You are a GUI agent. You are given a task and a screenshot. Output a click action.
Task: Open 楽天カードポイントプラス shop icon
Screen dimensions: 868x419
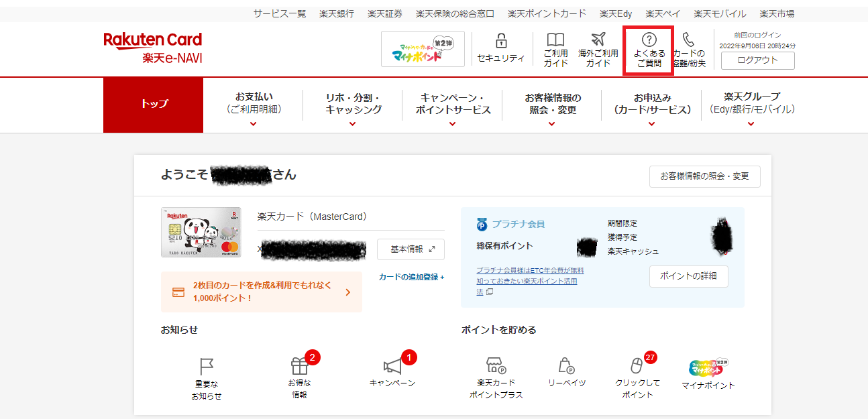[x=496, y=365]
